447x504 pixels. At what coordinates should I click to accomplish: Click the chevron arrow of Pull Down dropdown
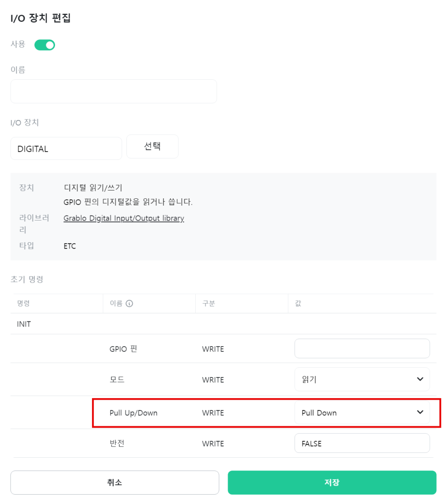click(420, 412)
